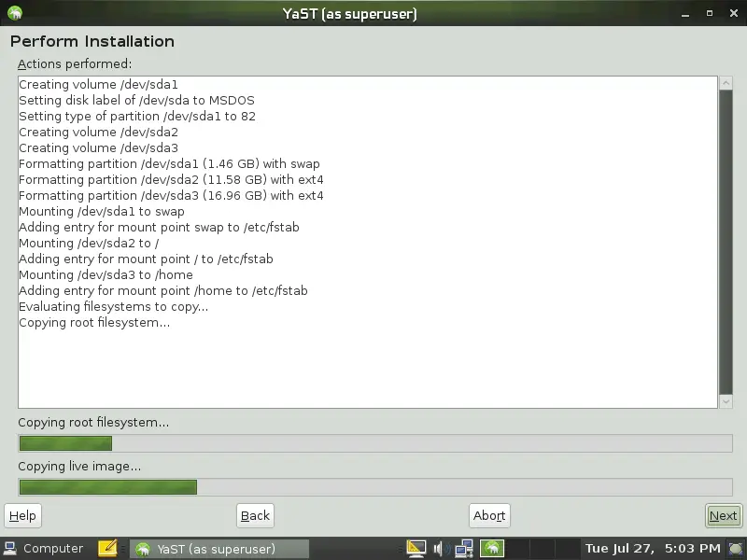Click the Copying live image progress bar
This screenshot has height=560, width=747.
[374, 487]
